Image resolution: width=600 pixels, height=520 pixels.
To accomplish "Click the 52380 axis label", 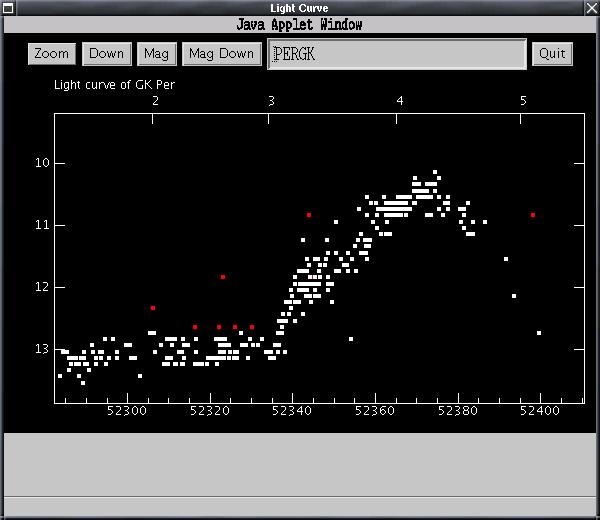I will pos(458,411).
